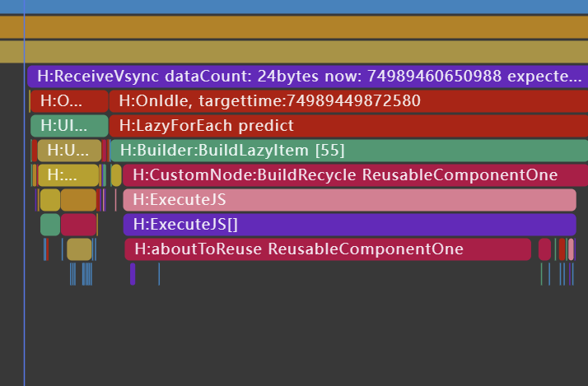The width and height of the screenshot is (588, 386).
Task: Select the green H:UI... slice
Action: pos(69,126)
